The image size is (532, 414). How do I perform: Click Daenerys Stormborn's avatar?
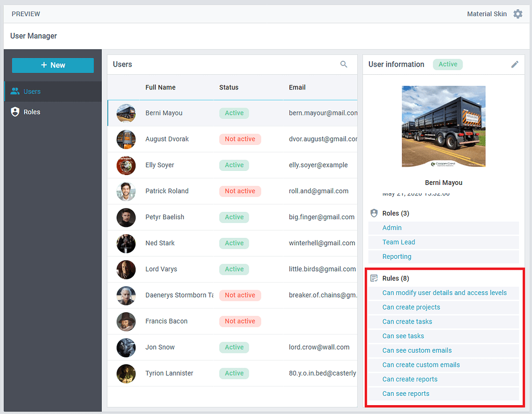click(126, 296)
